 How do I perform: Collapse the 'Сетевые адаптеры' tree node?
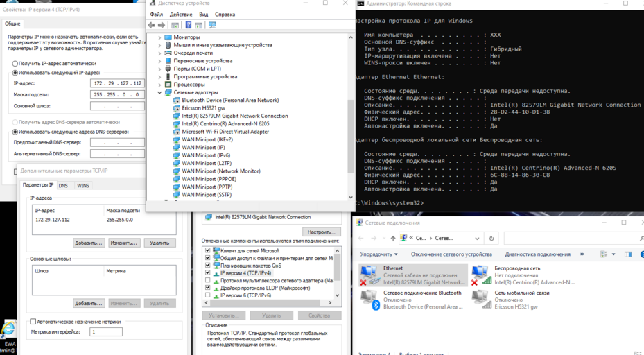(x=159, y=92)
